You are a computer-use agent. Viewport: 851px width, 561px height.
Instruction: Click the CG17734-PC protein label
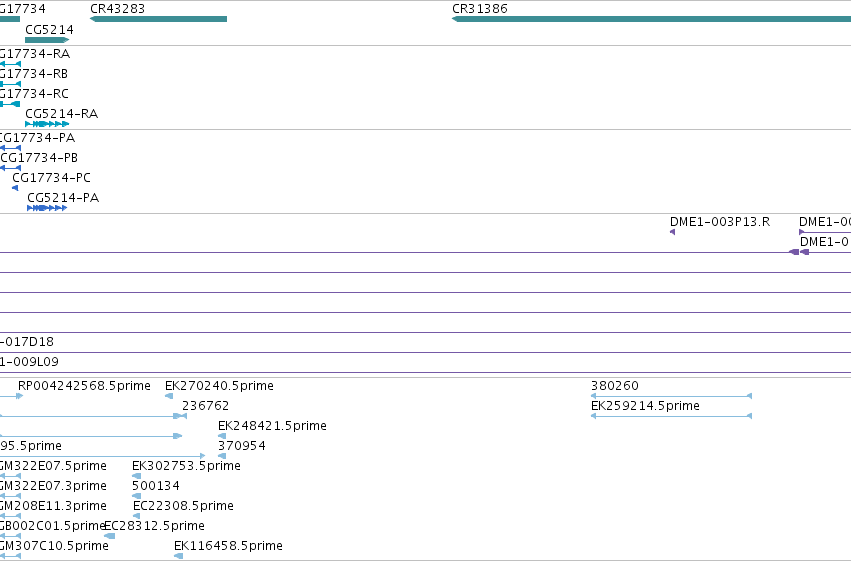52,177
